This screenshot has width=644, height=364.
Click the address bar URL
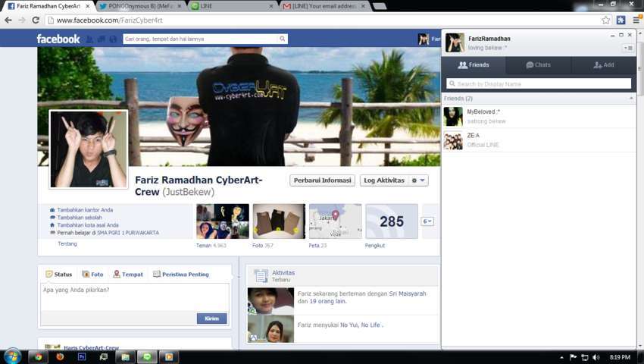[110, 20]
